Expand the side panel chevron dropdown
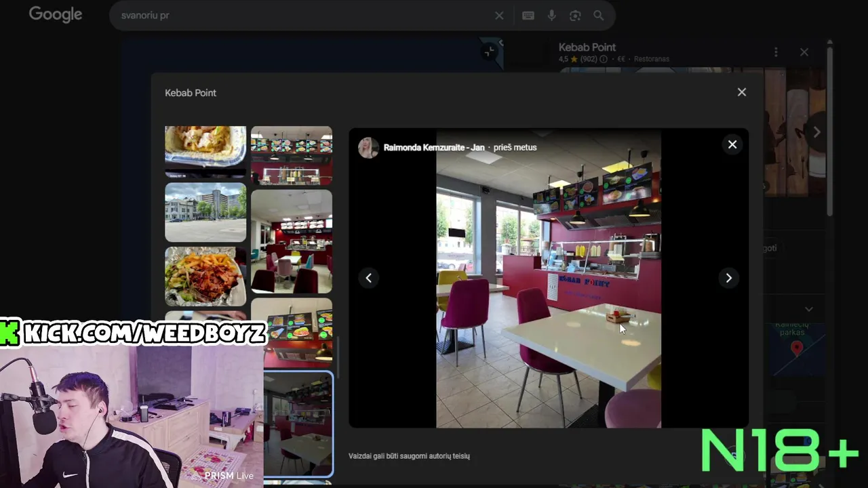This screenshot has height=488, width=868. tap(808, 309)
